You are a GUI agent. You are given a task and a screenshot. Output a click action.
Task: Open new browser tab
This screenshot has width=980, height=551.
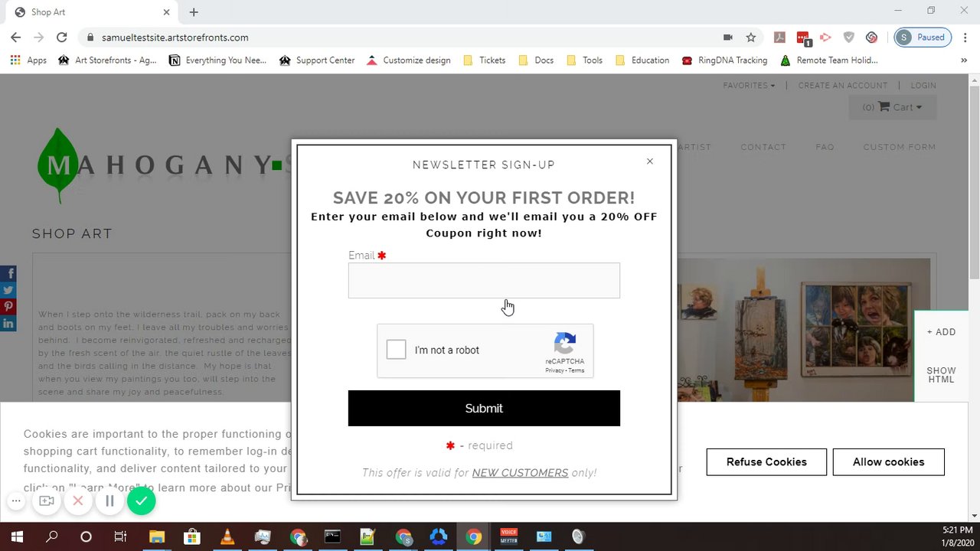pos(194,12)
